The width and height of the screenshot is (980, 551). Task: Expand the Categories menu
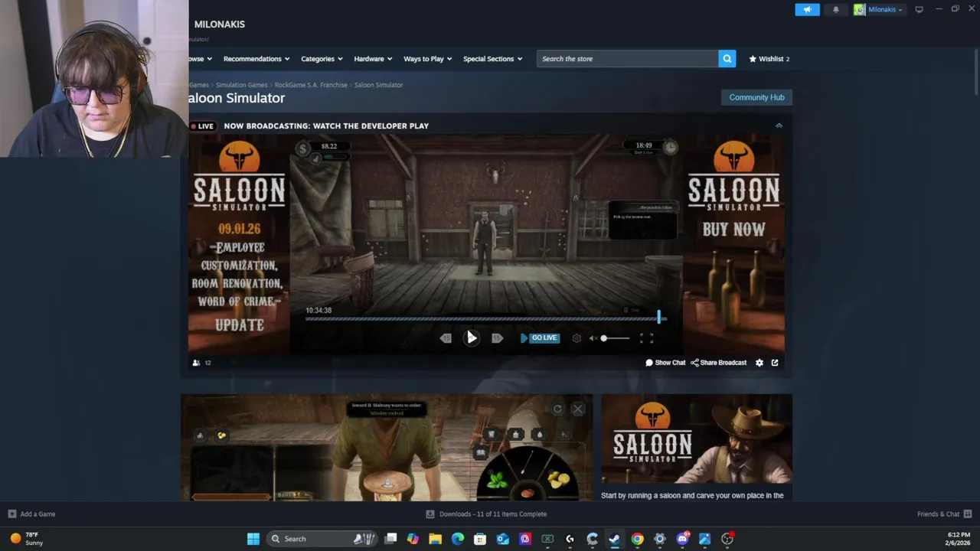point(322,59)
